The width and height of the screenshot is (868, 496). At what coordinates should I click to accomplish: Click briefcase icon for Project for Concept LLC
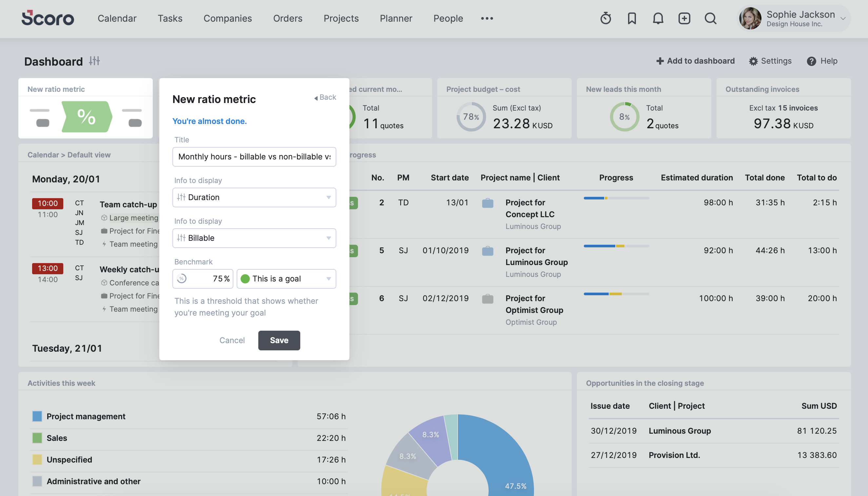[x=487, y=203]
